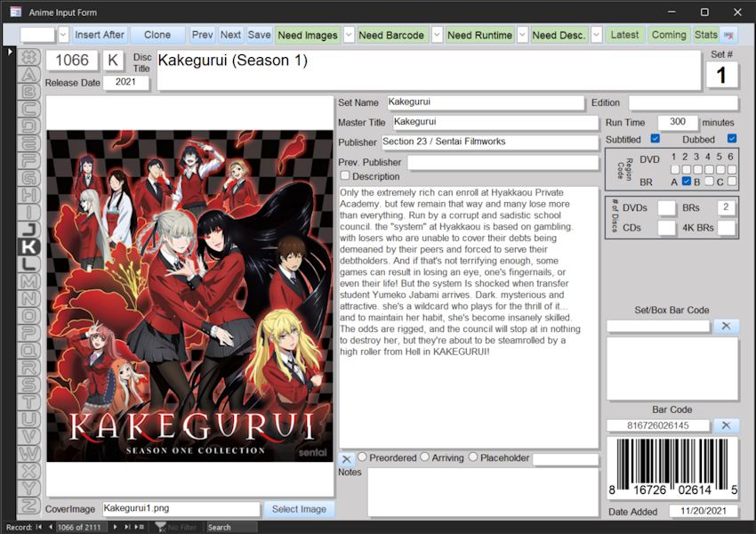Open the blank combo box before Insert After
This screenshot has height=534, width=756.
[x=63, y=35]
